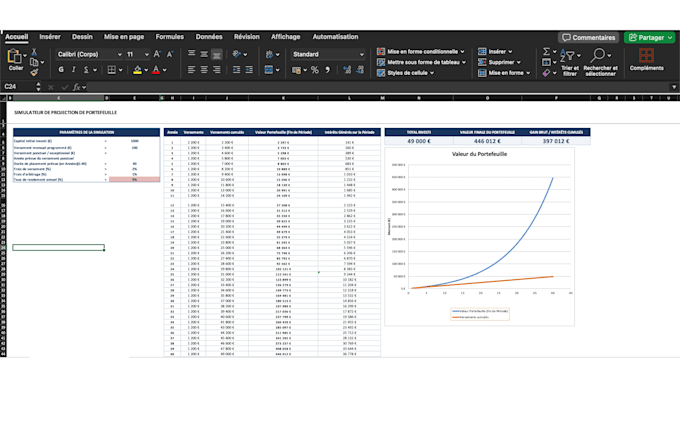Click the increase font size icon

(x=157, y=54)
